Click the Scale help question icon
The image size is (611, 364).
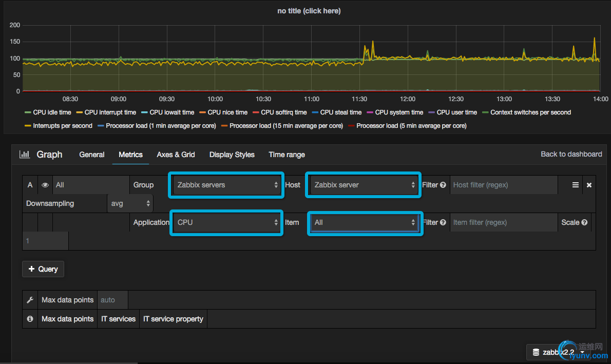tap(584, 222)
